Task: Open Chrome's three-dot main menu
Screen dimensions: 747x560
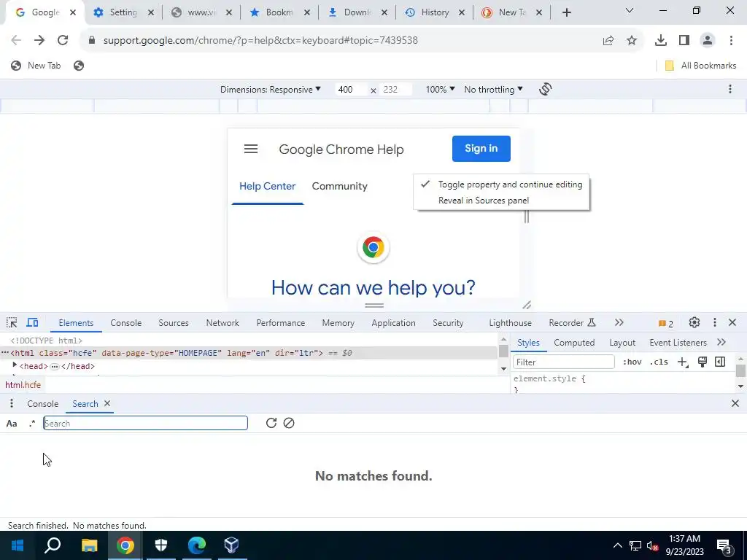Action: 731,41
